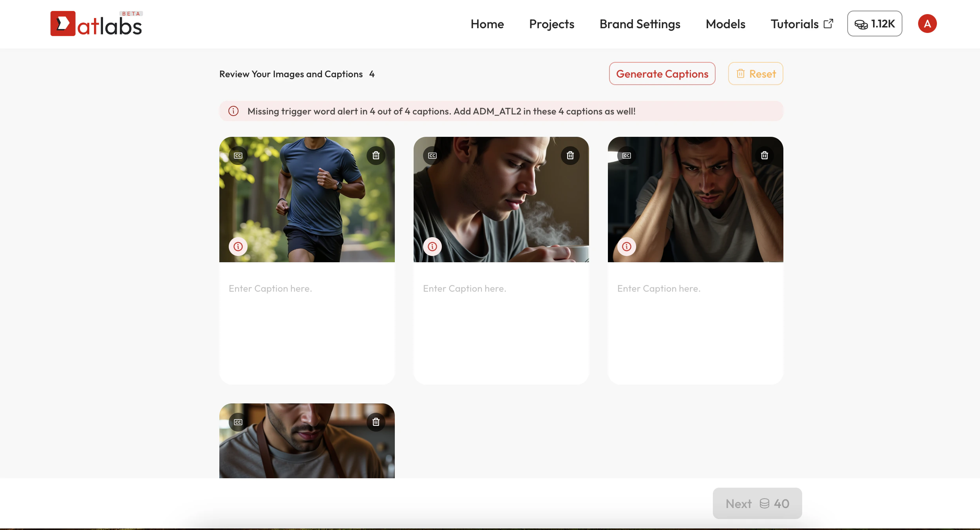Delete the barista image with the apron
The width and height of the screenshot is (980, 530).
[x=376, y=422]
